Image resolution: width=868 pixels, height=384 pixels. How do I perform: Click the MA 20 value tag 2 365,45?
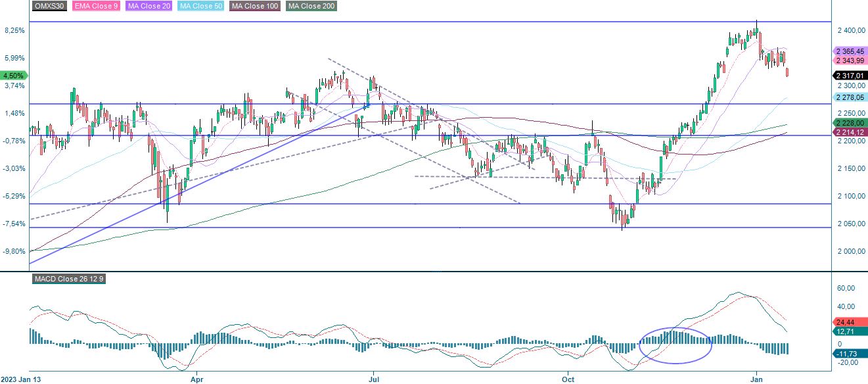(852, 51)
